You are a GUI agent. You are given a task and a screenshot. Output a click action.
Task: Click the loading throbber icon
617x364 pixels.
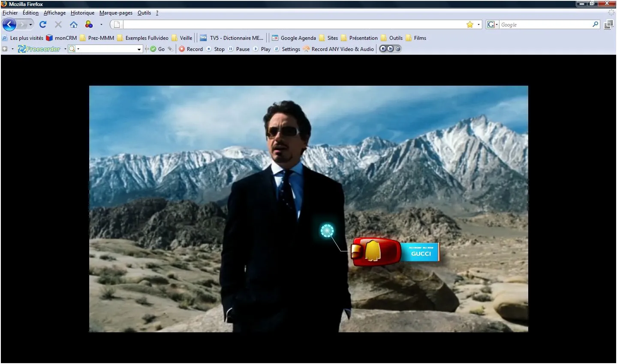611,13
